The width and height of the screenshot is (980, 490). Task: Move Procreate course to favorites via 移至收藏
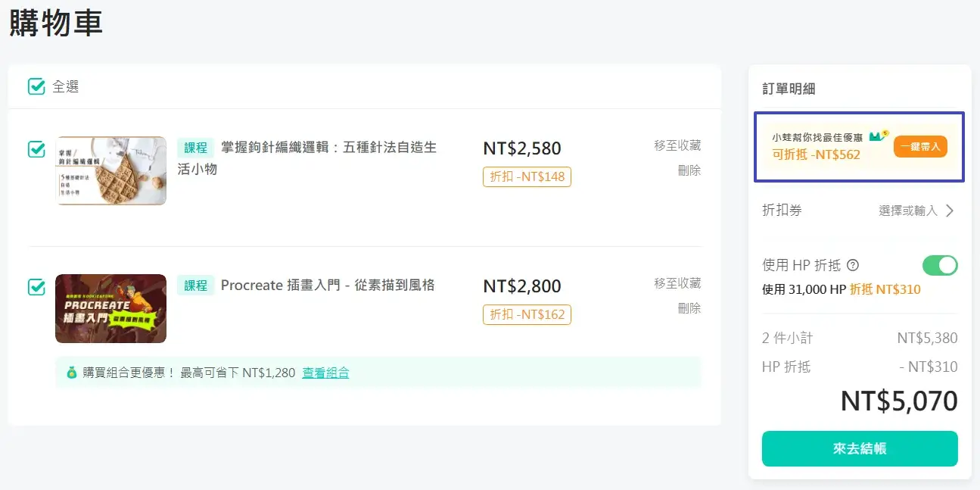coord(677,283)
